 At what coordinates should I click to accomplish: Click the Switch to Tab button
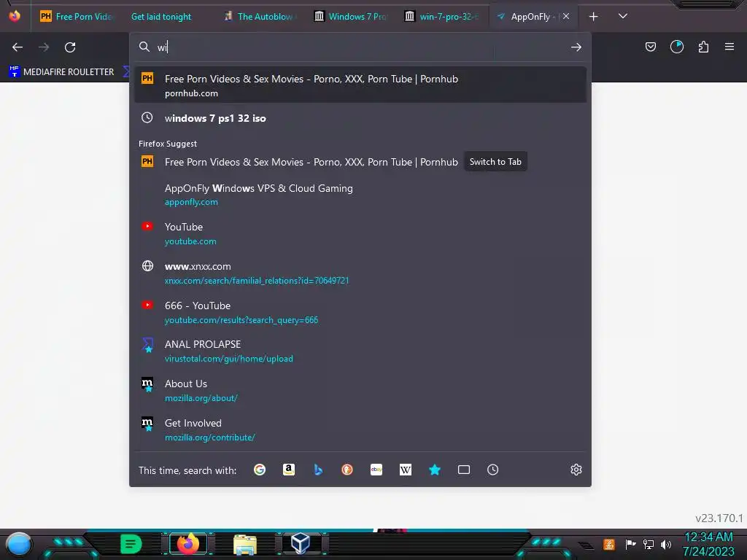coord(495,162)
